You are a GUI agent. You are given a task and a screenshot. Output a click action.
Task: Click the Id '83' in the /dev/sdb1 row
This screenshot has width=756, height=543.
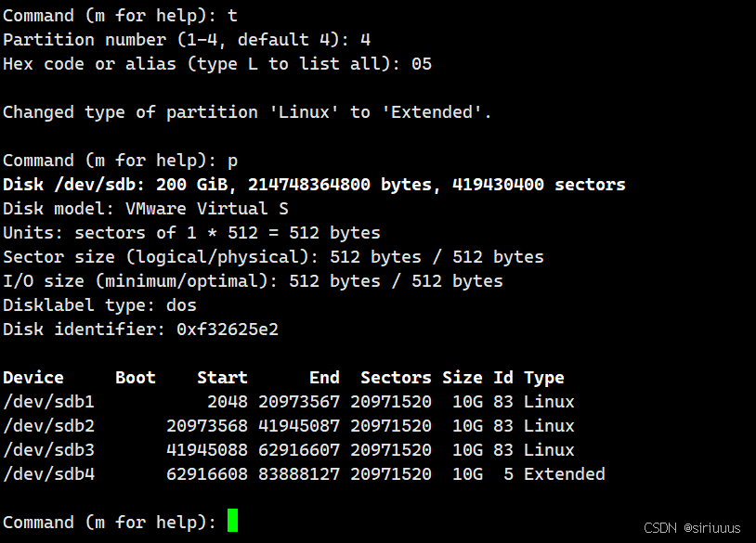(x=503, y=402)
